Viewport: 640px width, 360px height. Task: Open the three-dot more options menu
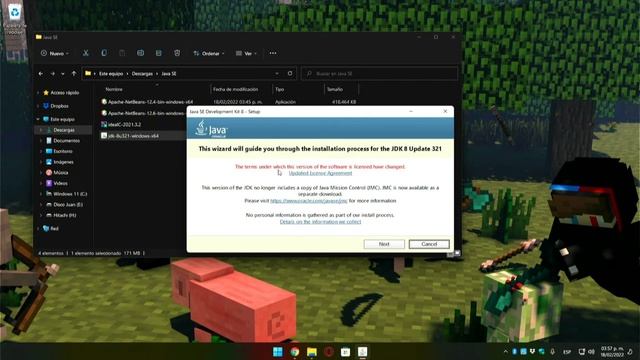(x=273, y=53)
